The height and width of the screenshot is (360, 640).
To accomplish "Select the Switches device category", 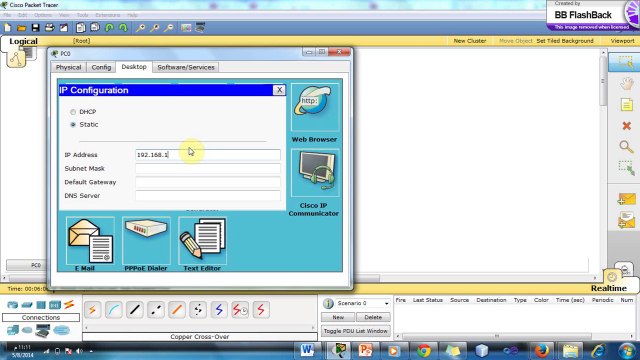I will pos(27,304).
